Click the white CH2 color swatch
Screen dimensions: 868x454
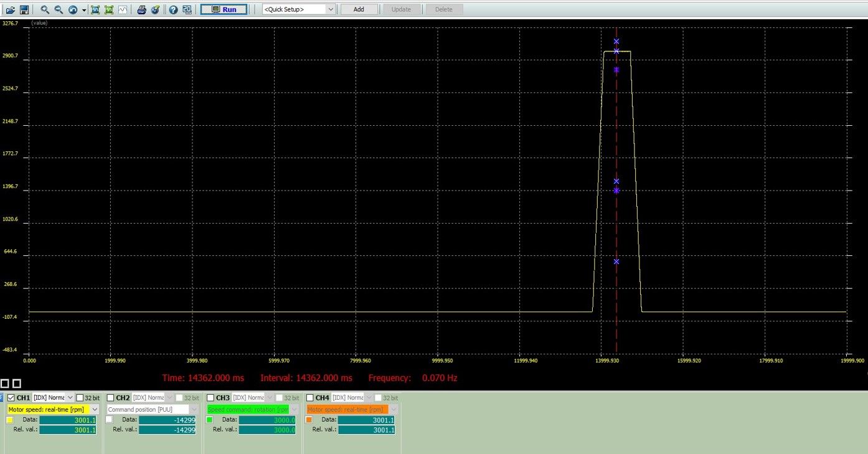point(109,420)
